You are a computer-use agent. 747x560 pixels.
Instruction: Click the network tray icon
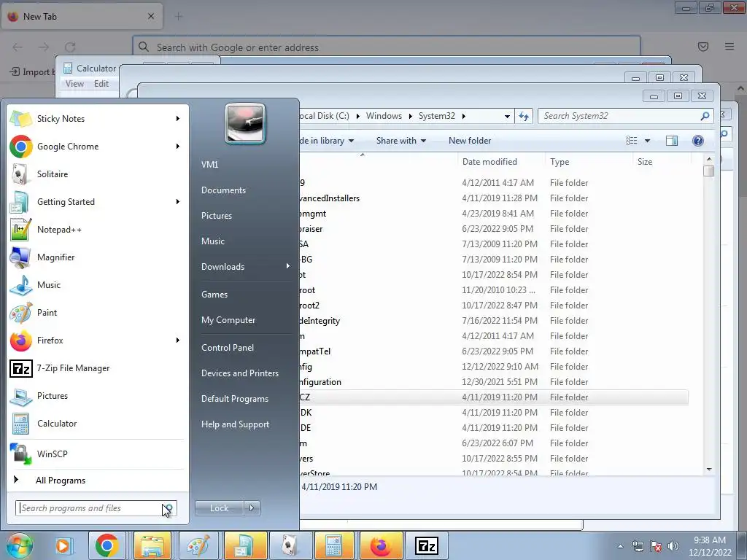[x=638, y=545]
